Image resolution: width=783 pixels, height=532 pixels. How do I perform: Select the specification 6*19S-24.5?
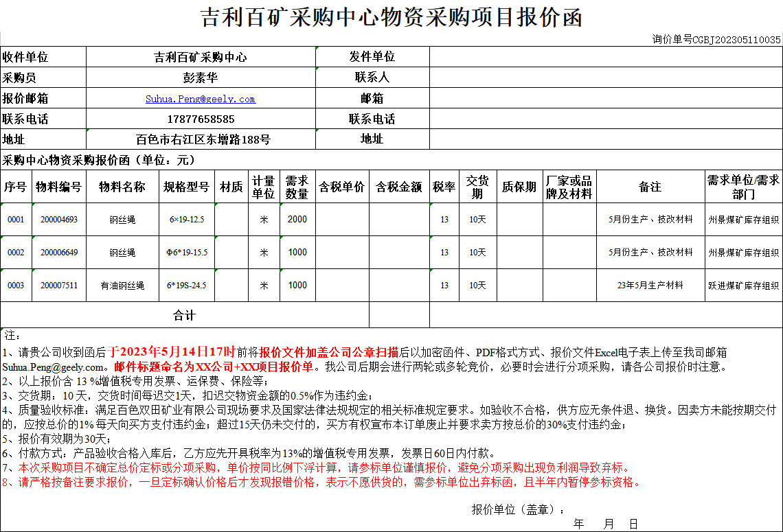click(187, 286)
